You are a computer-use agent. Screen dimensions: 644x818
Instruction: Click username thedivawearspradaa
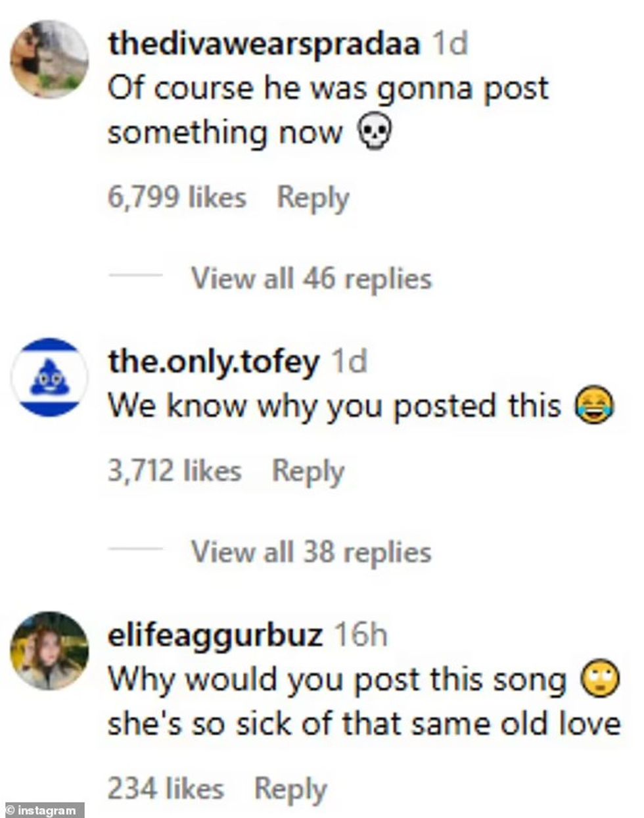264,44
